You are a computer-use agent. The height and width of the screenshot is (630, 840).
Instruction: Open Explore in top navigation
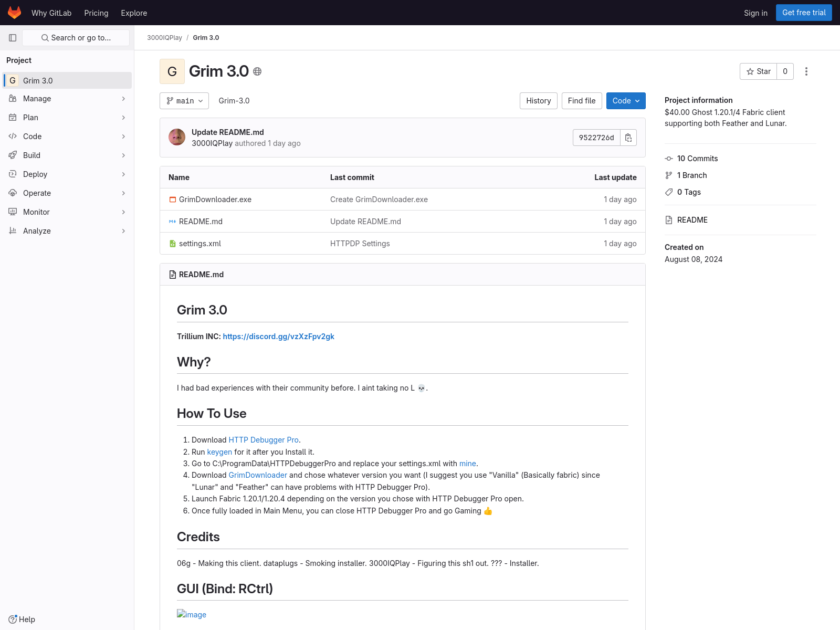134,13
